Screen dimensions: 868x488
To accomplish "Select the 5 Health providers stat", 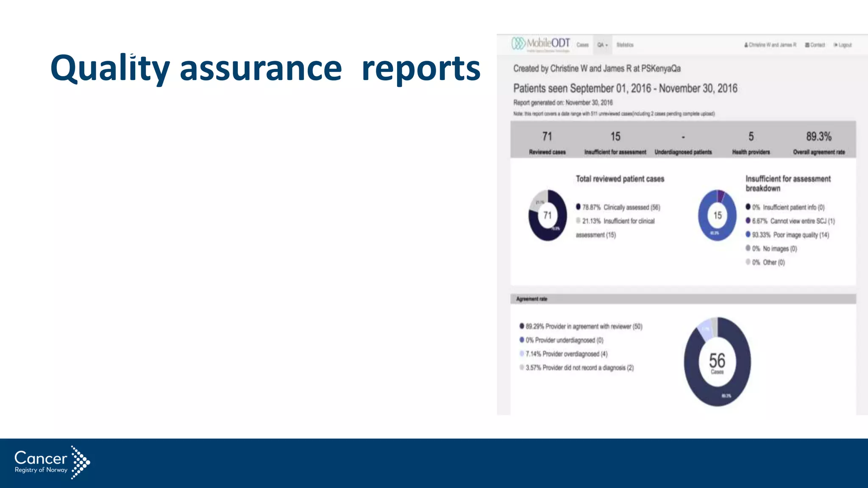I will click(751, 143).
